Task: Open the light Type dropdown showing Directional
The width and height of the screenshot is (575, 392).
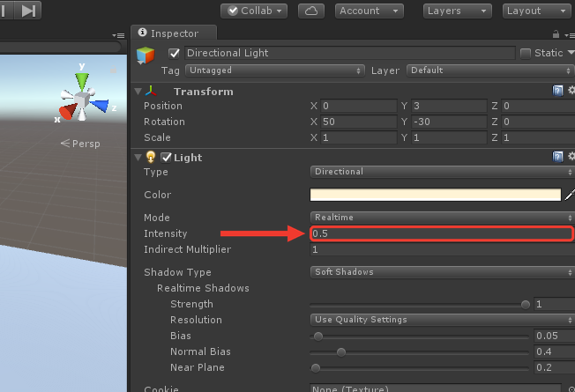Action: [x=442, y=172]
